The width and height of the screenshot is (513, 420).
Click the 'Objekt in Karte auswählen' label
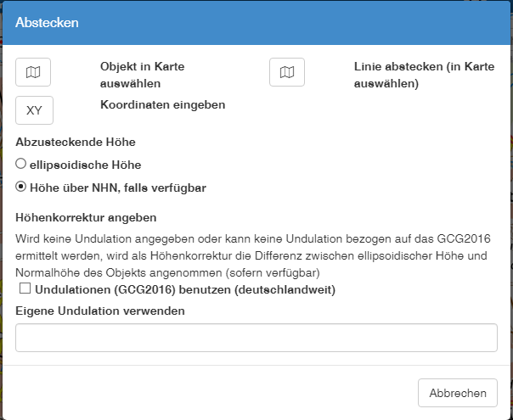142,75
